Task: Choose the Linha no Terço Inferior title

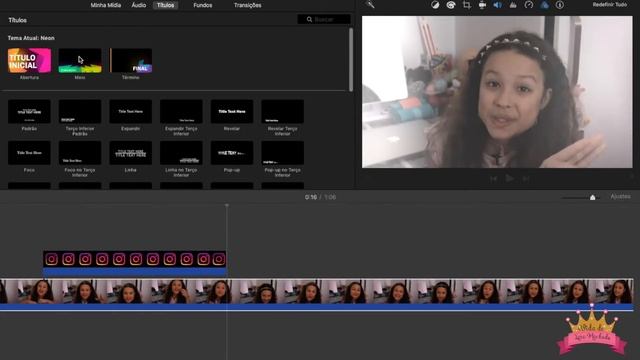Action: pos(181,153)
